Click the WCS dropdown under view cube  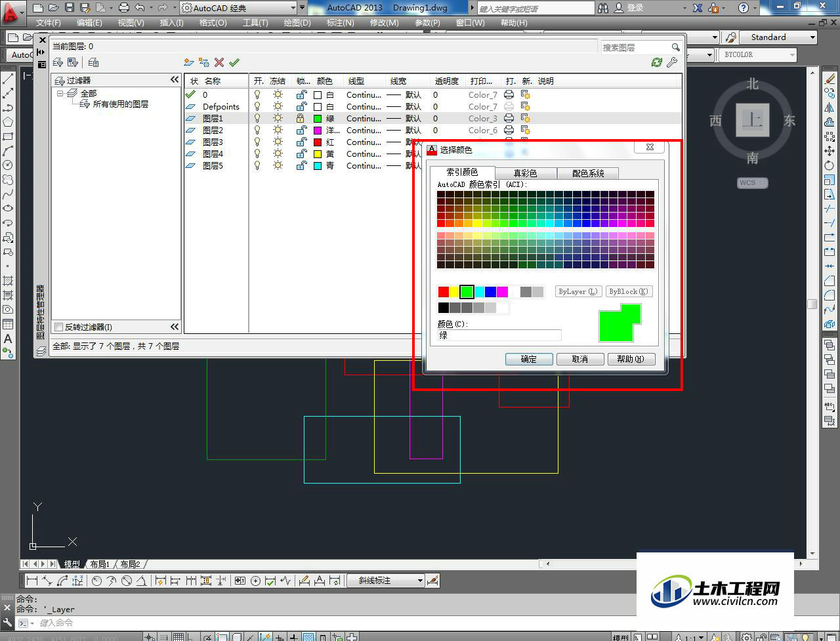coord(752,183)
